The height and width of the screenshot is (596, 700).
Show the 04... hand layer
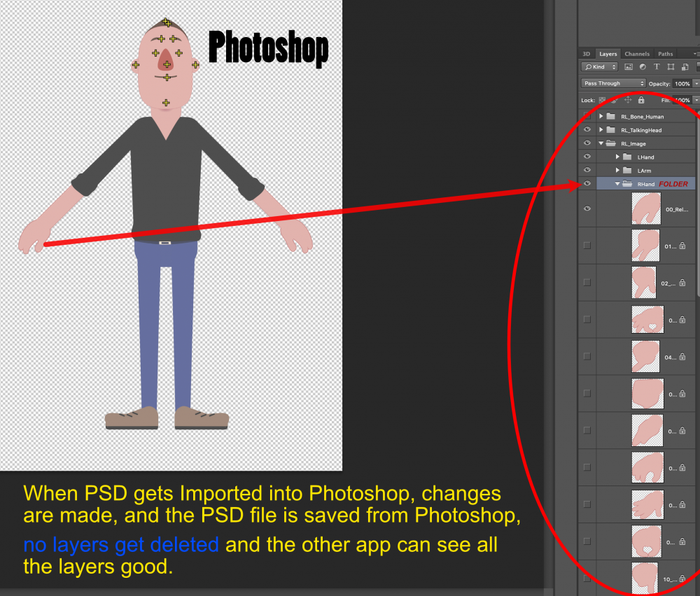coord(587,357)
